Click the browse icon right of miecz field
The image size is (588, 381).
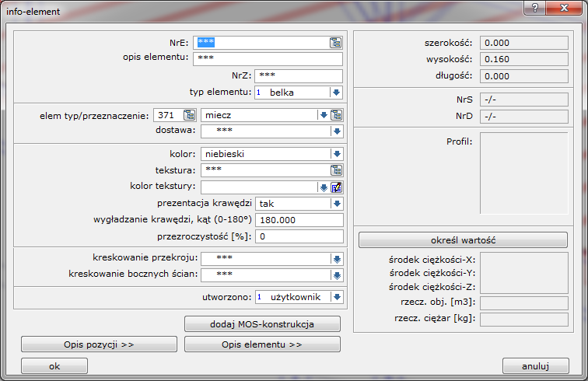[x=336, y=115]
